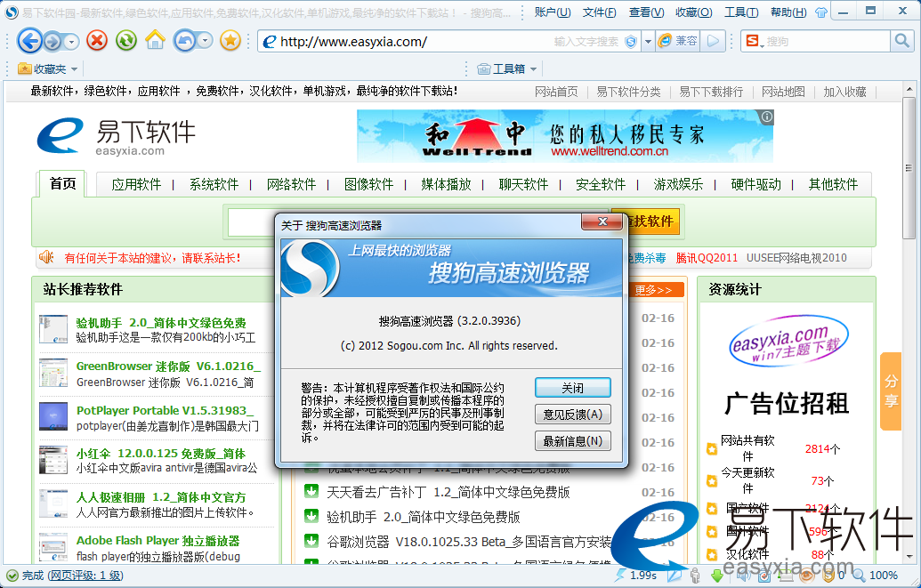Click the gold star favorites icon
Image resolution: width=921 pixels, height=588 pixels.
click(230, 41)
